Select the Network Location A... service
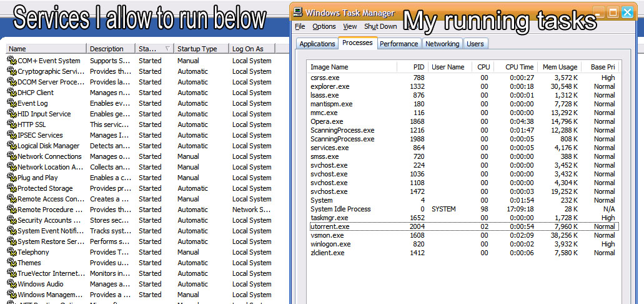644x304 pixels. coord(140,167)
